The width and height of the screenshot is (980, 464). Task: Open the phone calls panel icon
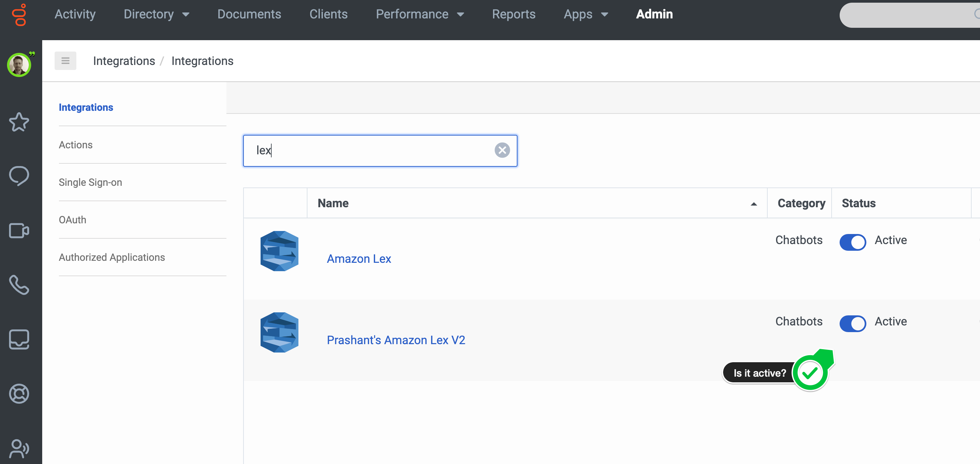coord(19,285)
